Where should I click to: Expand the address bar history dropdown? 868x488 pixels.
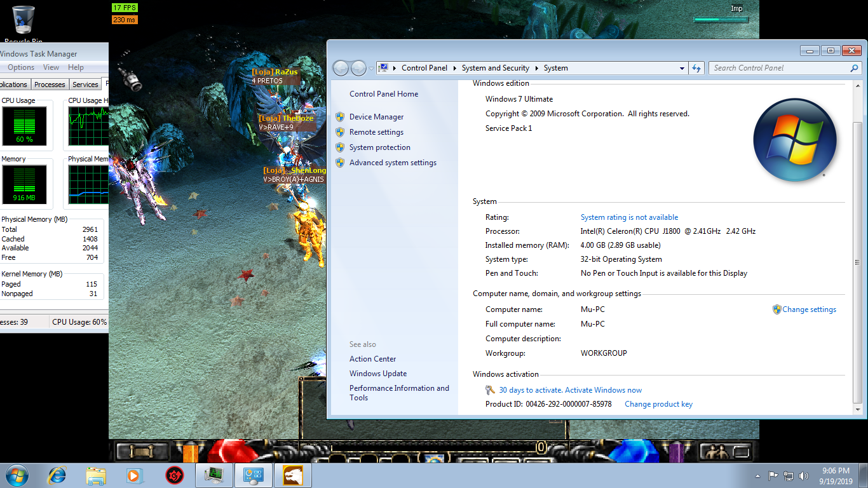(x=682, y=68)
